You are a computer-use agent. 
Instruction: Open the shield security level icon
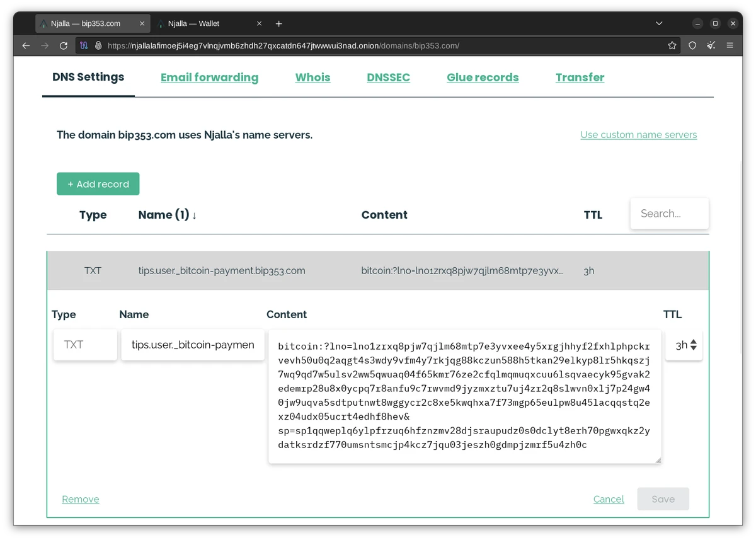click(692, 45)
